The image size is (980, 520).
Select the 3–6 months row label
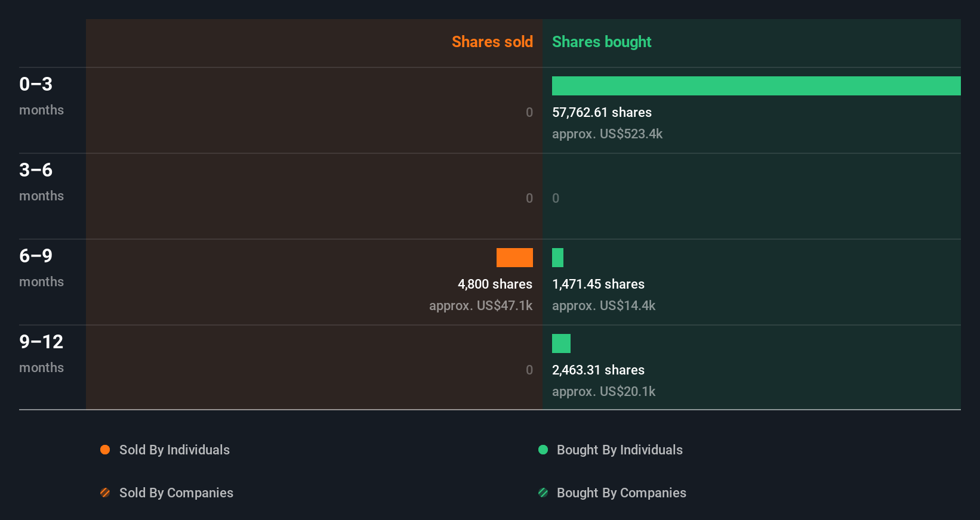[x=41, y=181]
